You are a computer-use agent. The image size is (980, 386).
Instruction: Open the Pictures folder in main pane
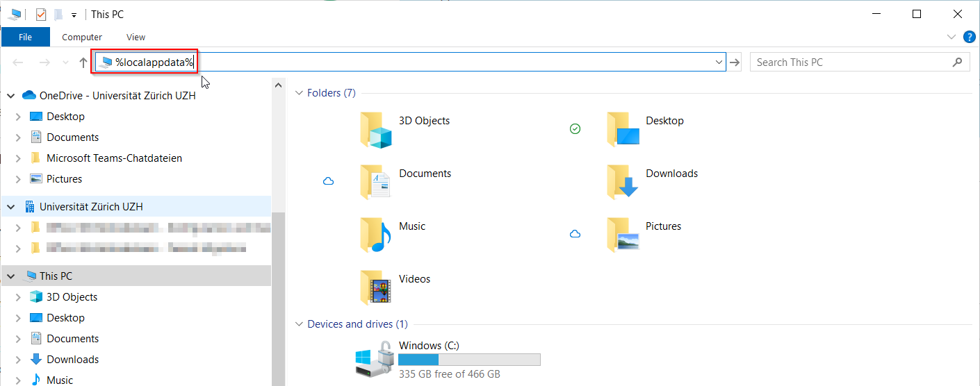pos(622,235)
